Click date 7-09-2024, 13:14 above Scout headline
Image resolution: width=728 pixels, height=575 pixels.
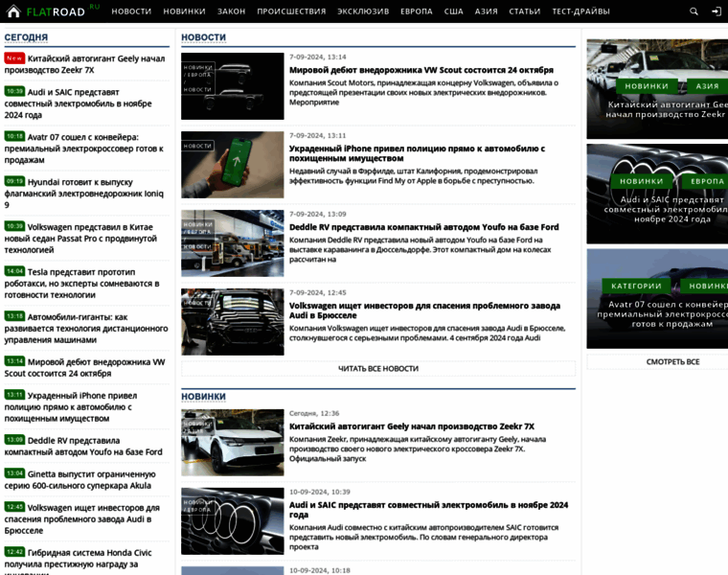click(x=318, y=57)
